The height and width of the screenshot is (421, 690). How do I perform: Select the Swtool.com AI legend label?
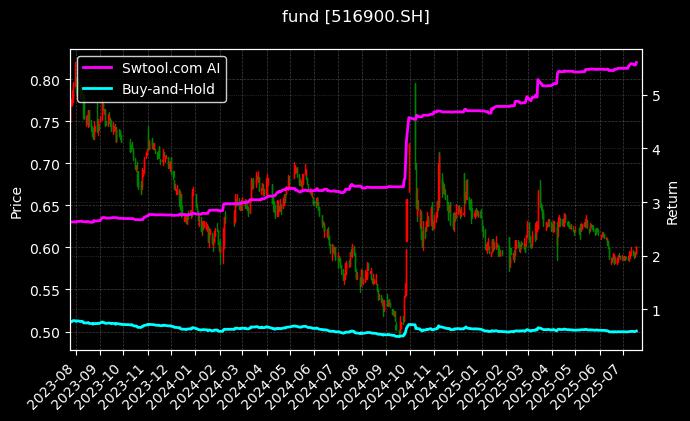pos(171,68)
